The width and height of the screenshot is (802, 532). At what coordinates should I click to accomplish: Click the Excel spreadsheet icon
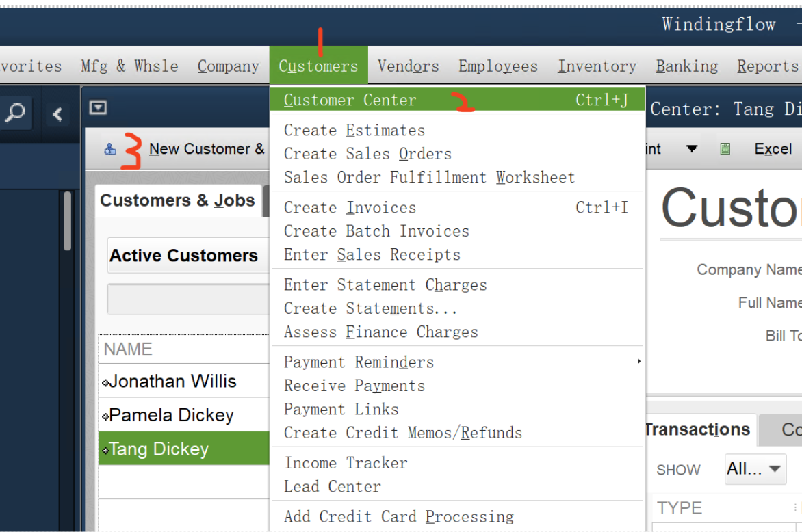[x=725, y=149]
